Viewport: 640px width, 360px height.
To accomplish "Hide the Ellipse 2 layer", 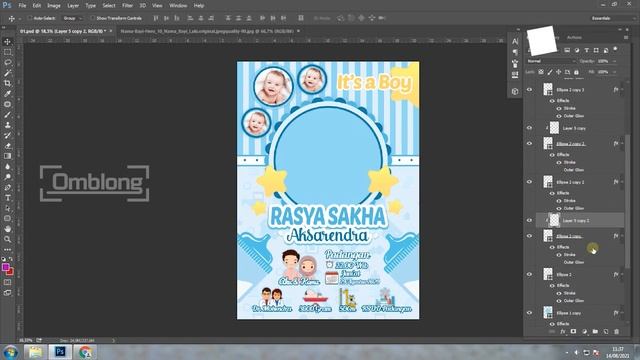I will pyautogui.click(x=529, y=274).
